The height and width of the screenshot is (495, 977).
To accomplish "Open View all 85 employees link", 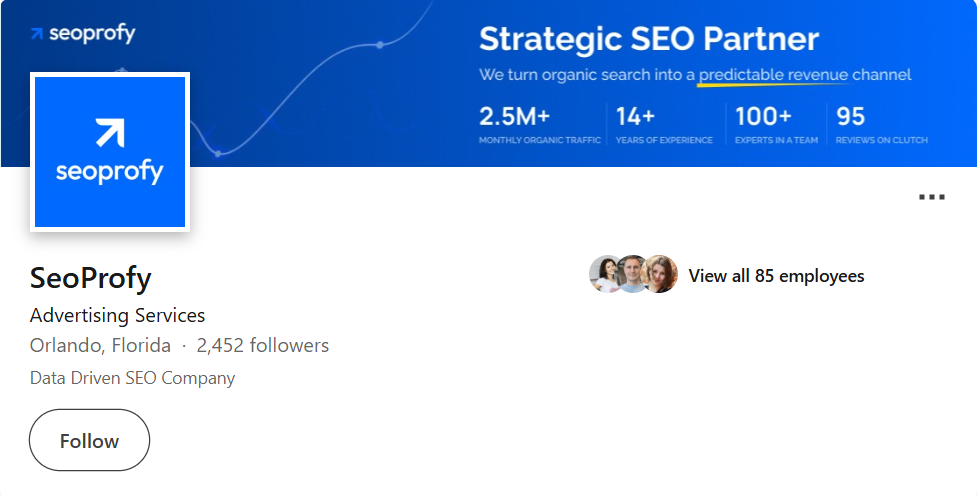I will (x=776, y=276).
